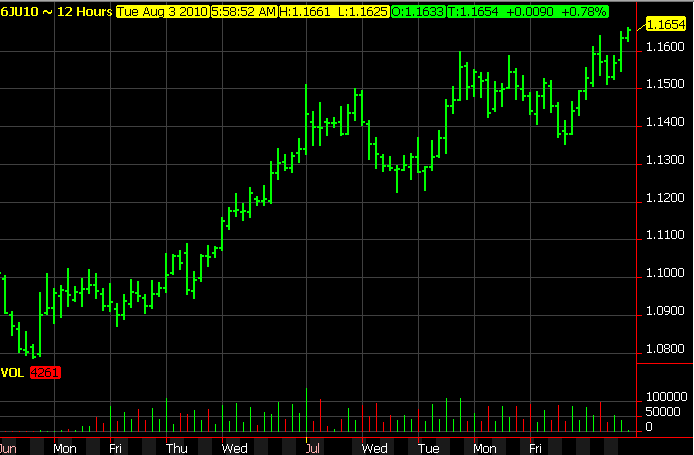Click the Tue Aug 3 2010 date label
This screenshot has height=455, width=694.
[162, 12]
